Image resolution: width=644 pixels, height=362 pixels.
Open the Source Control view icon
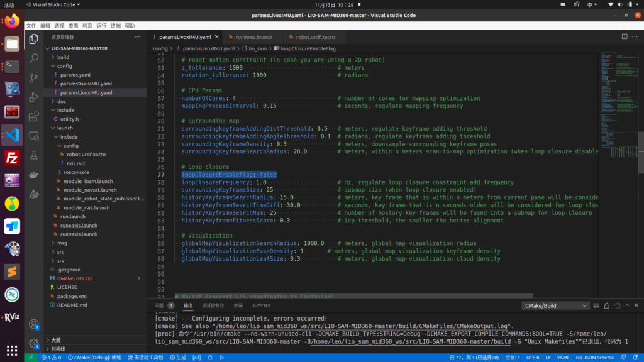(x=34, y=77)
